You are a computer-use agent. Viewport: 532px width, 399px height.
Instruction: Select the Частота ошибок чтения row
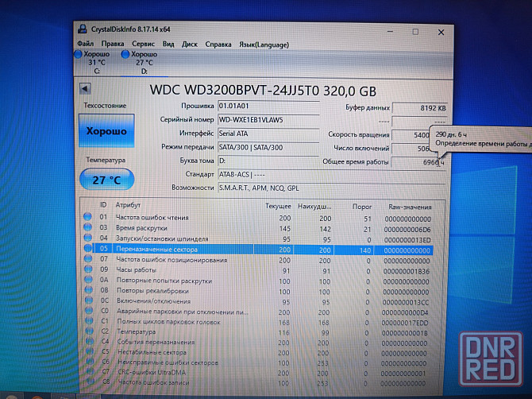pos(258,218)
